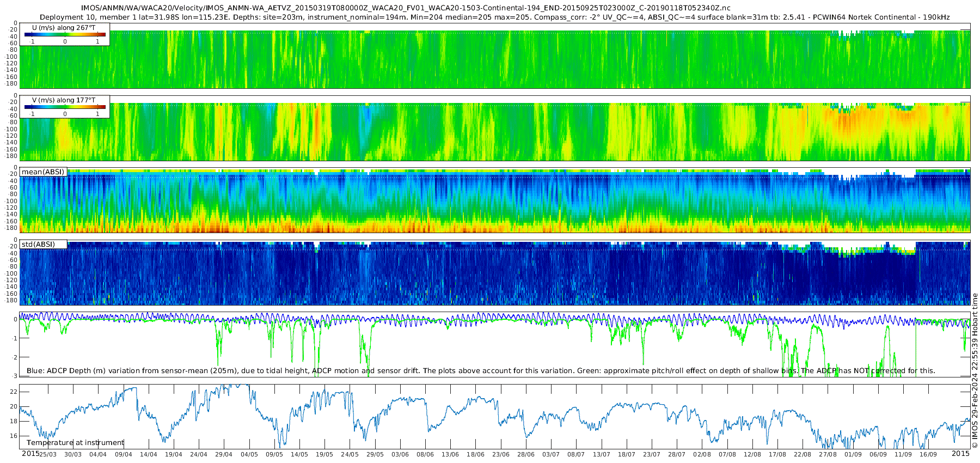Click the 25/03 date tick on time axis
The width and height of the screenshot is (980, 463).
48,454
